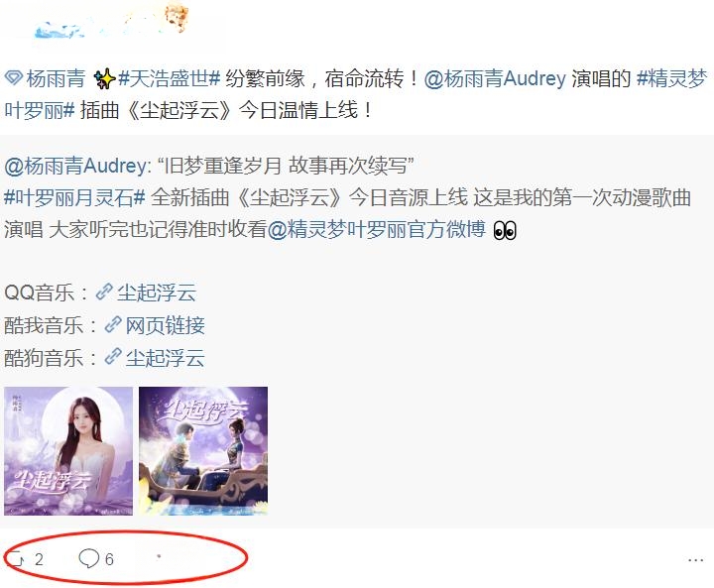The image size is (714, 588).
Task: Open the 杨雨青 super topic link
Action: point(56,78)
